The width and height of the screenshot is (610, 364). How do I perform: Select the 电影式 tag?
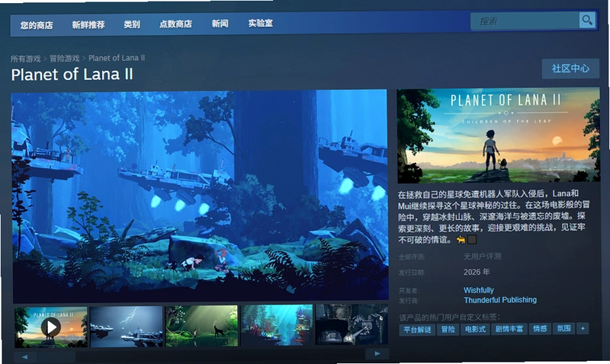pyautogui.click(x=475, y=329)
